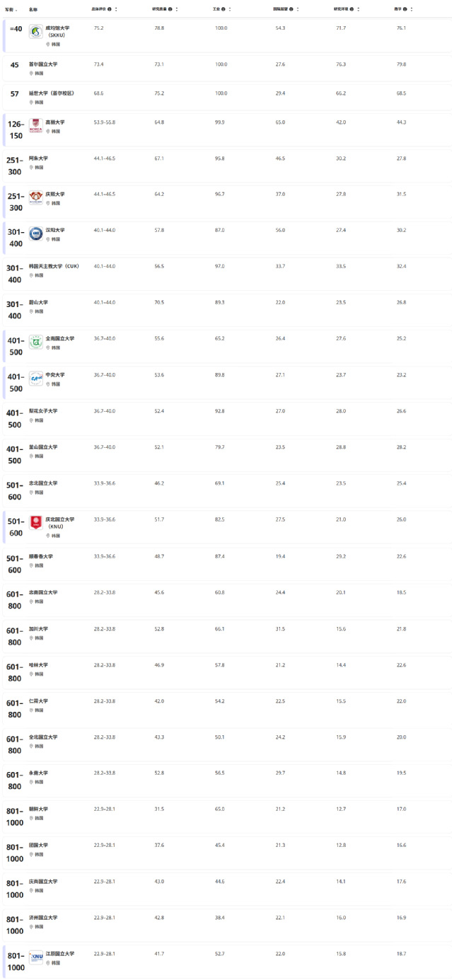Show info tooltip for 总体评分 column
This screenshot has height=980, width=452.
[109, 9]
